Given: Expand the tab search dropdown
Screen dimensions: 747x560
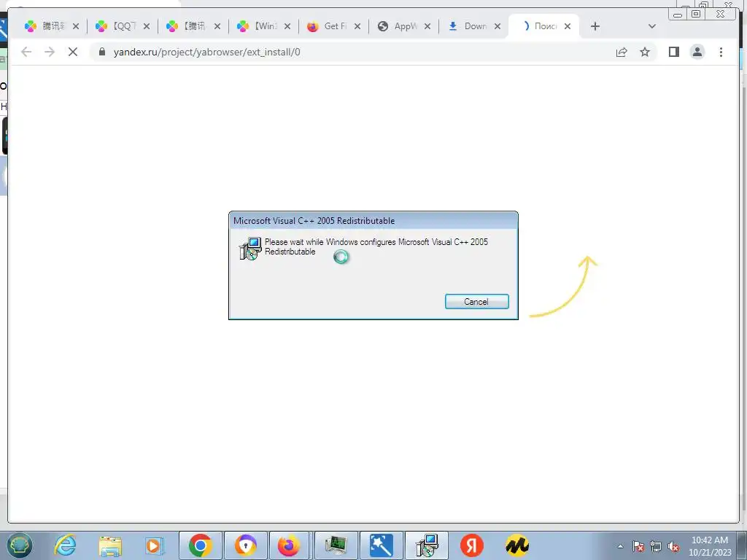Looking at the screenshot, I should [651, 26].
